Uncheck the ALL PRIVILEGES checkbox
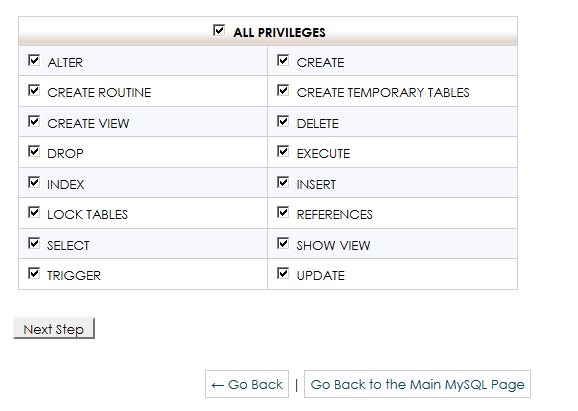 [x=219, y=30]
